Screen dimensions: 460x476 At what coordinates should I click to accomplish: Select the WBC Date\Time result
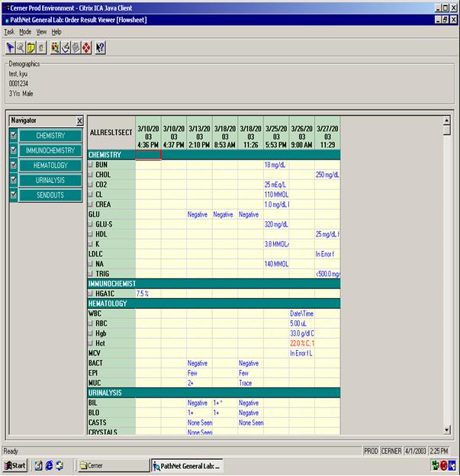point(302,314)
